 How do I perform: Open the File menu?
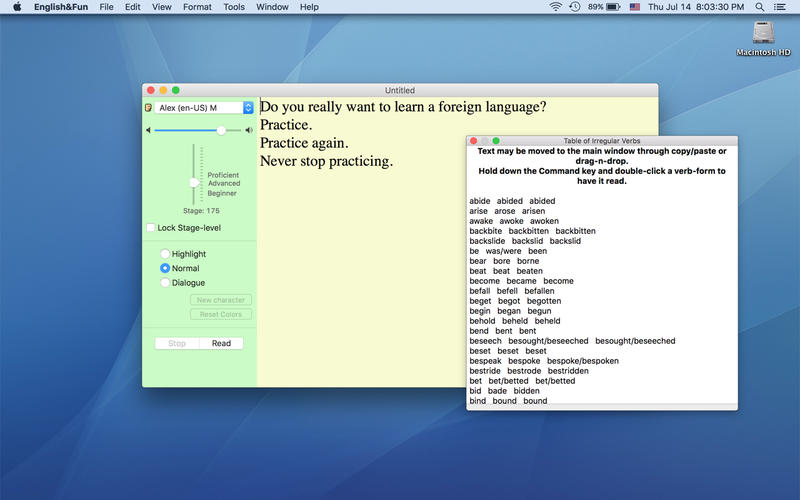tap(106, 7)
